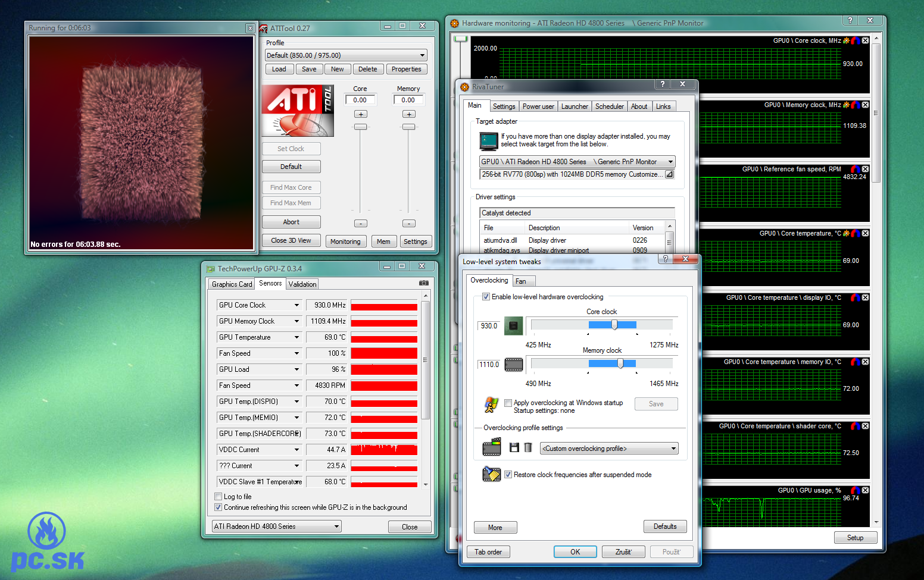Image resolution: width=924 pixels, height=580 pixels.
Task: Click the floppy disk save profile icon
Action: pos(514,447)
